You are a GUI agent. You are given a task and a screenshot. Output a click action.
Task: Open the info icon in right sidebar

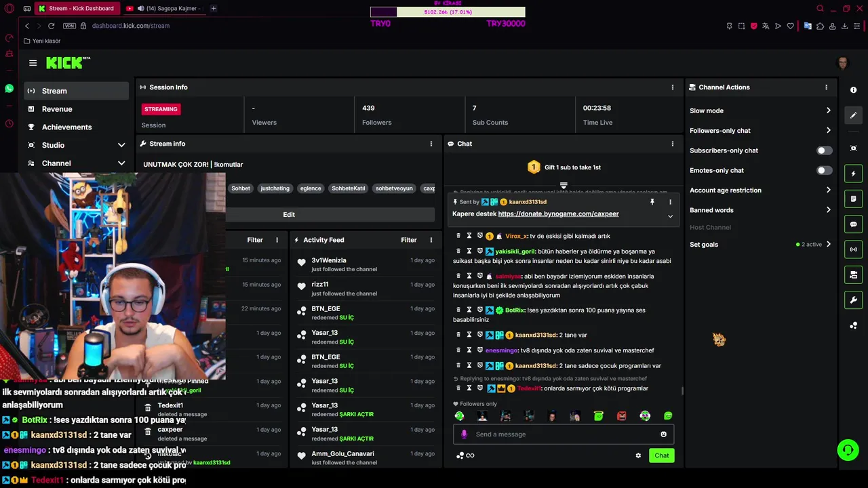coord(853,90)
